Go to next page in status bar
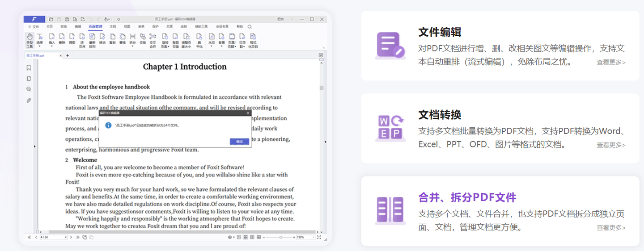The height and width of the screenshot is (251, 644). click(71, 237)
